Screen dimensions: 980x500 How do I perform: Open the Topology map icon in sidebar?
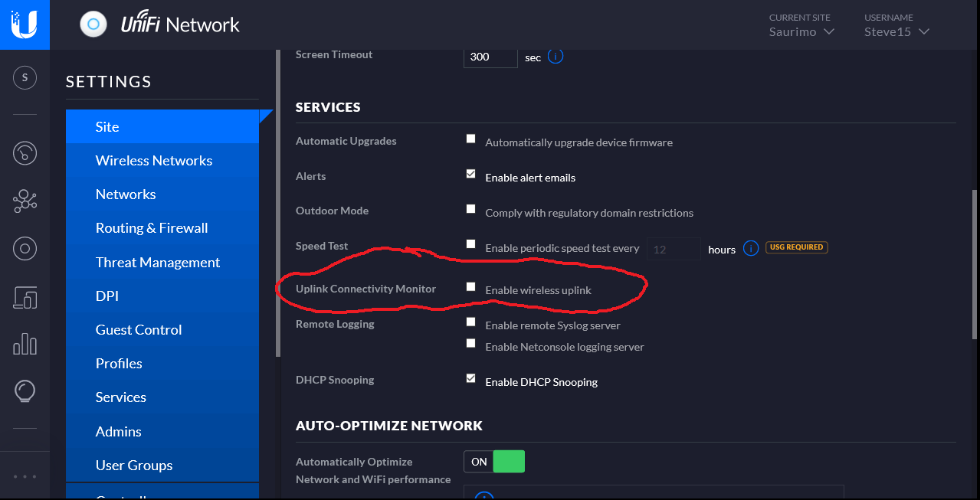(x=25, y=201)
